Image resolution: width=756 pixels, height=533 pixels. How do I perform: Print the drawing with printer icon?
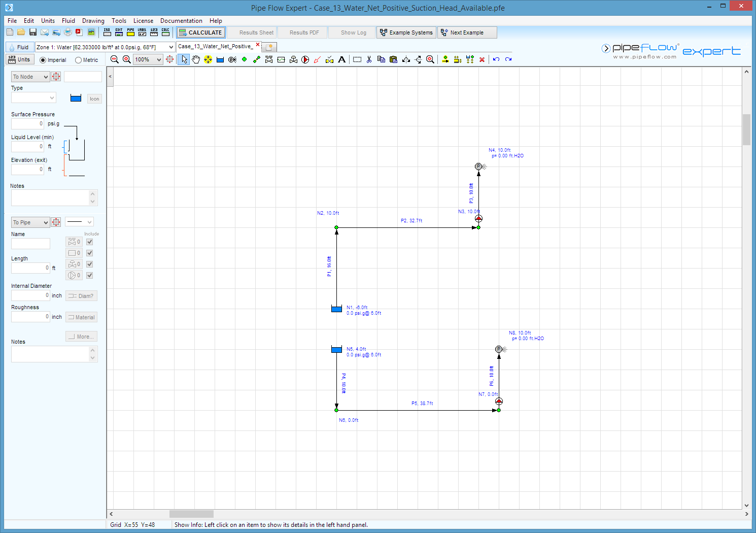pyautogui.click(x=67, y=32)
